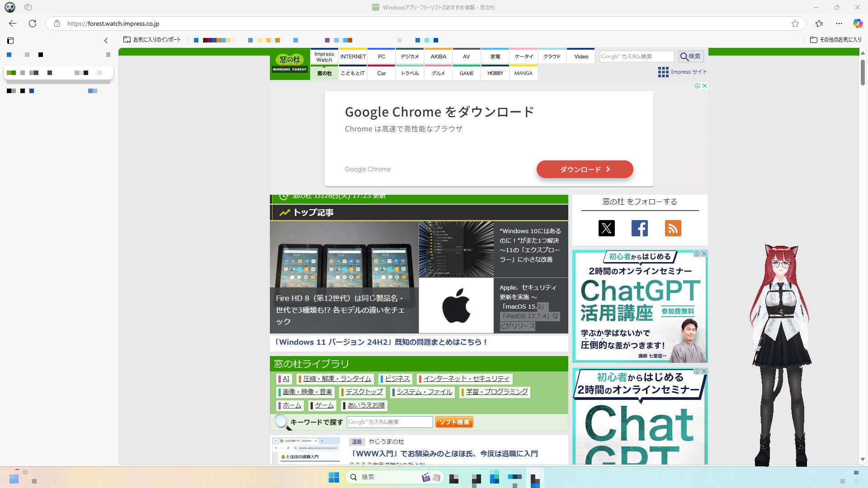
Task: Select the GAME navigation tab
Action: (467, 73)
